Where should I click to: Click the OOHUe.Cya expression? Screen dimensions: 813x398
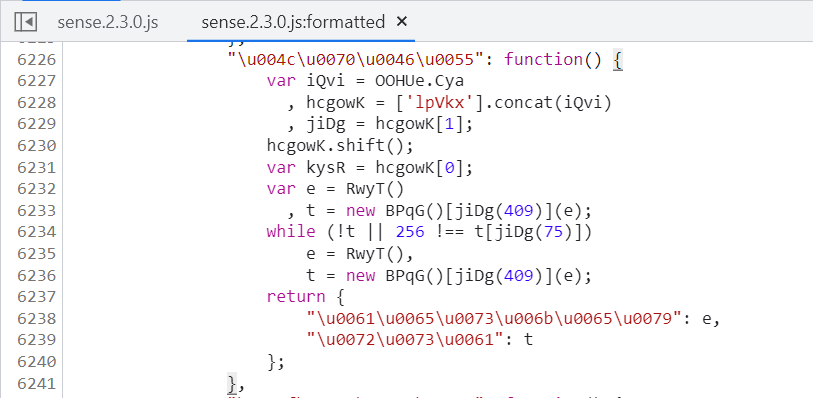point(412,81)
